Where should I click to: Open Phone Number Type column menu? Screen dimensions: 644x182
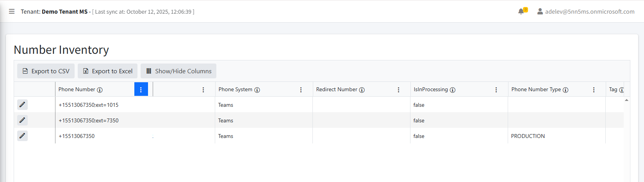[594, 90]
